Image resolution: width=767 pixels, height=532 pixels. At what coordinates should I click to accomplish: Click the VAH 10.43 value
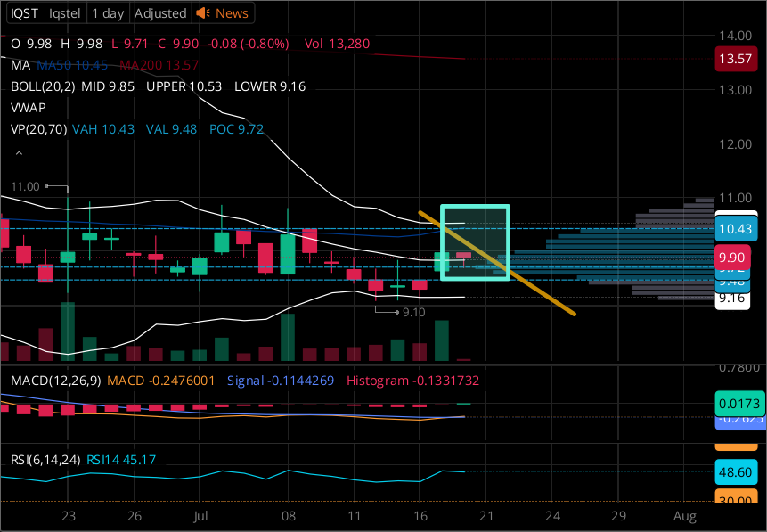pos(103,129)
